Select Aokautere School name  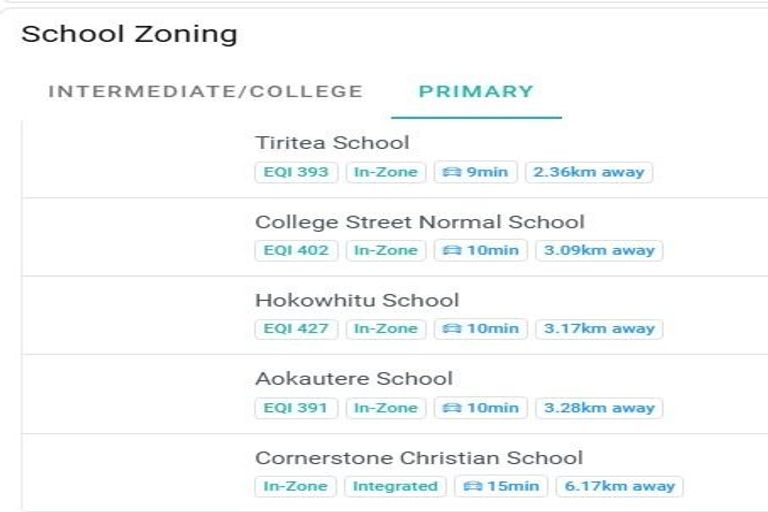(354, 379)
